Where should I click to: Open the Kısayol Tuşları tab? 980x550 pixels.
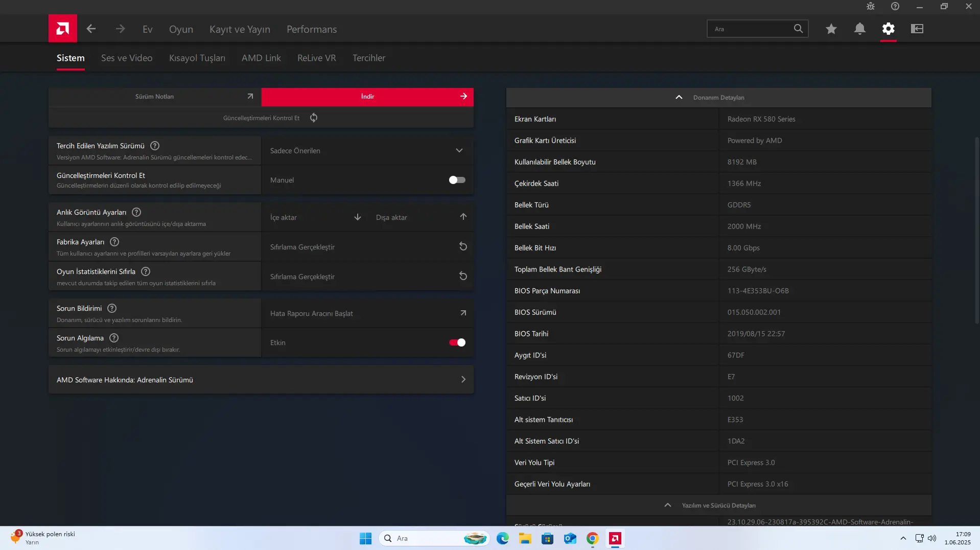pos(197,58)
